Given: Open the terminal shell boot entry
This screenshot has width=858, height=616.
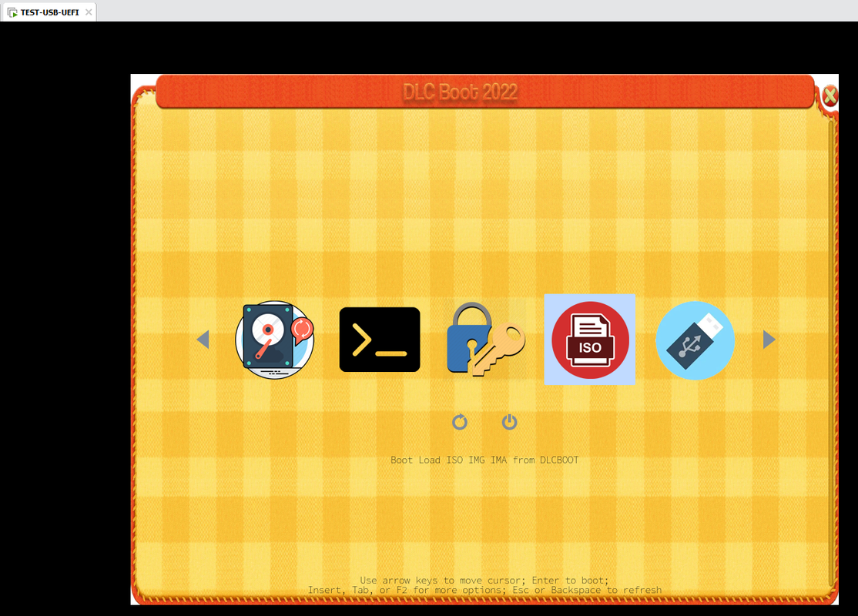Looking at the screenshot, I should click(380, 340).
